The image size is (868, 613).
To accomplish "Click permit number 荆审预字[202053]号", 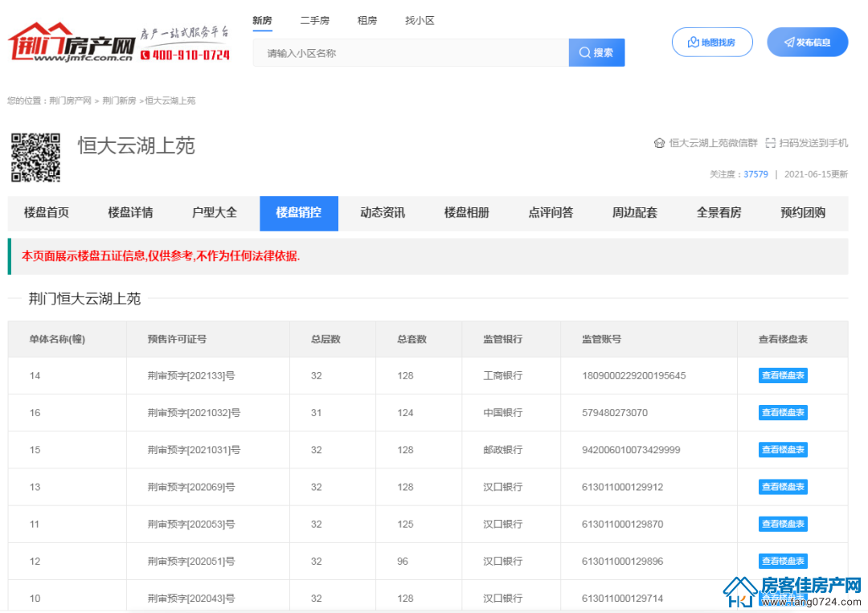I will point(191,524).
